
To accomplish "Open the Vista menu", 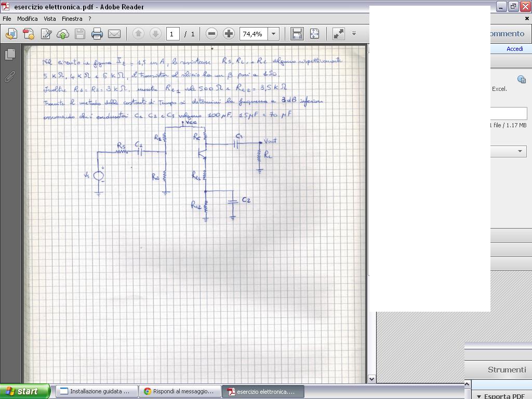I will (x=49, y=19).
